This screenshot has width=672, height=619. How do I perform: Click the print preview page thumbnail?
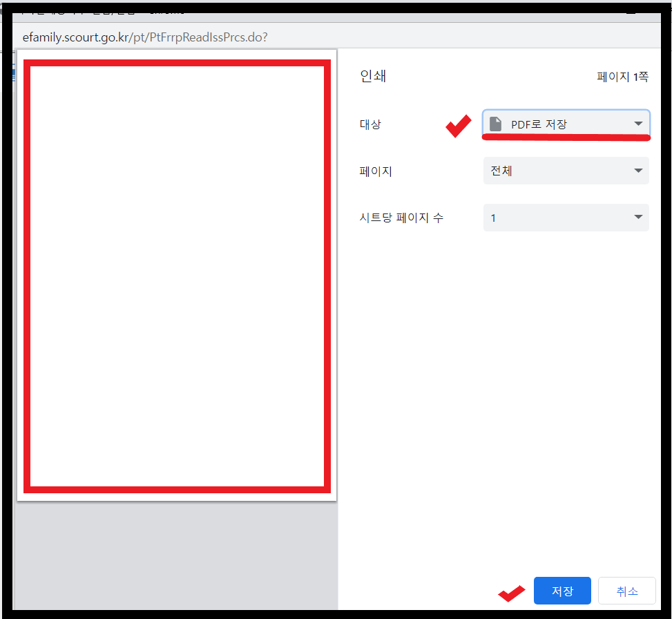point(176,276)
